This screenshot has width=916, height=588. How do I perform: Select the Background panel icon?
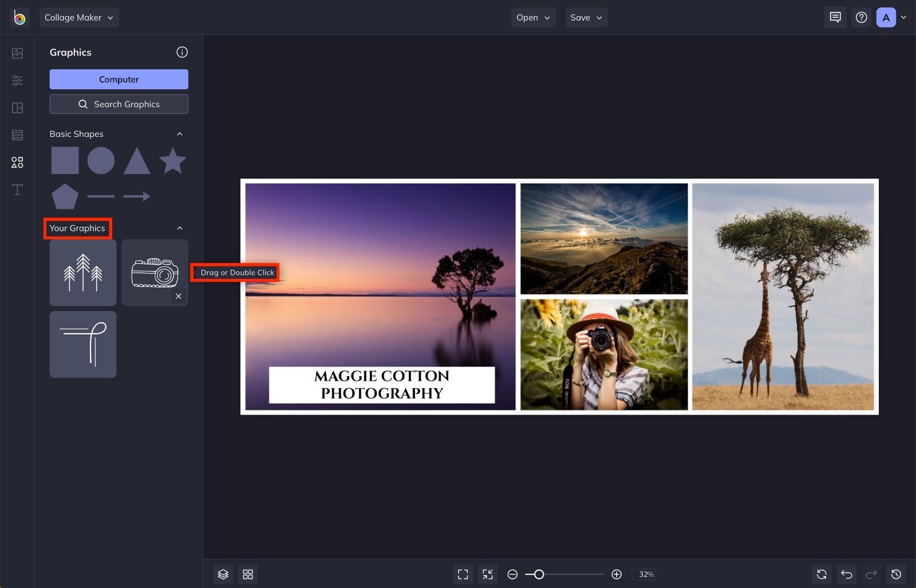[x=17, y=135]
